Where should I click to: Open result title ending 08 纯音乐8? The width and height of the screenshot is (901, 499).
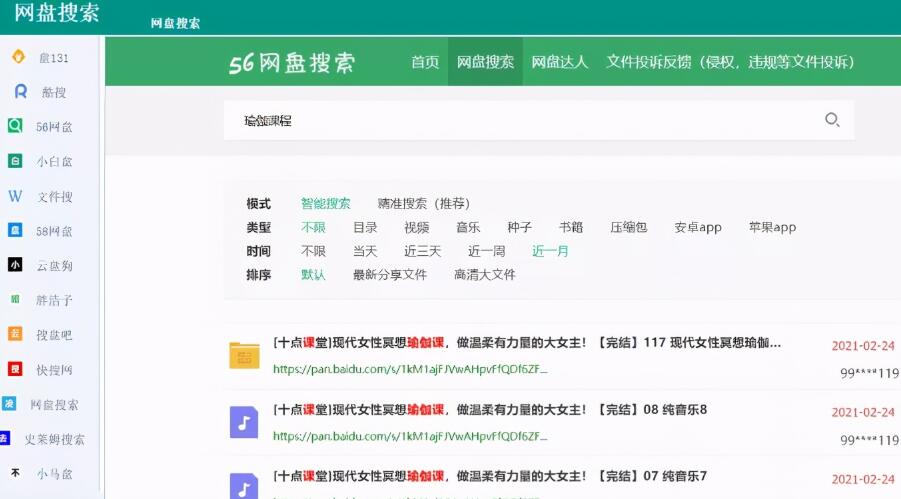(490, 409)
